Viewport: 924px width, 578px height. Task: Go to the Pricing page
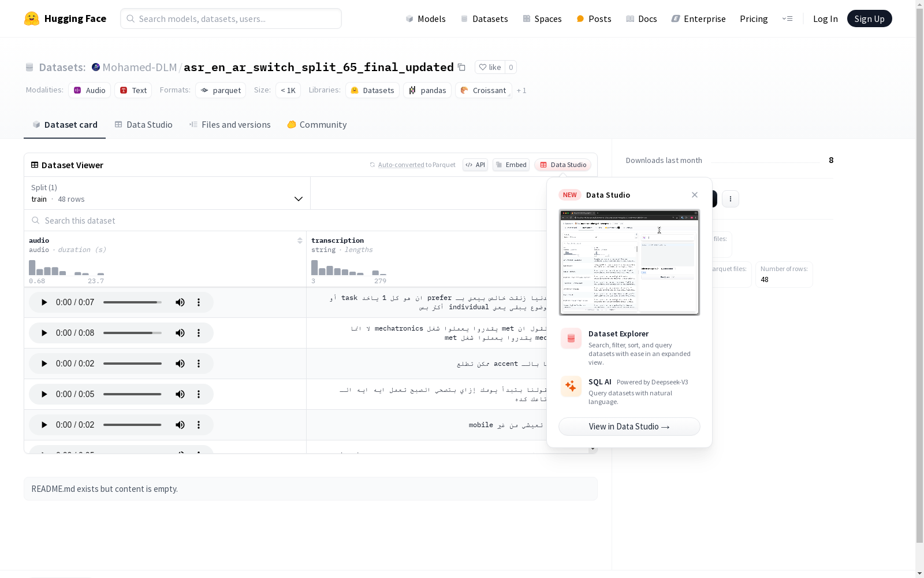[754, 19]
